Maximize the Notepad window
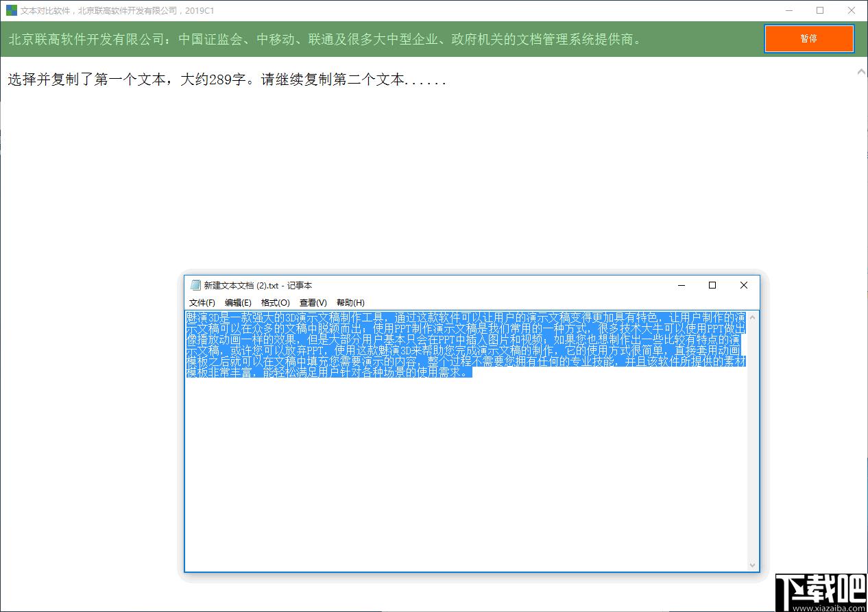The image size is (868, 612). (x=712, y=285)
